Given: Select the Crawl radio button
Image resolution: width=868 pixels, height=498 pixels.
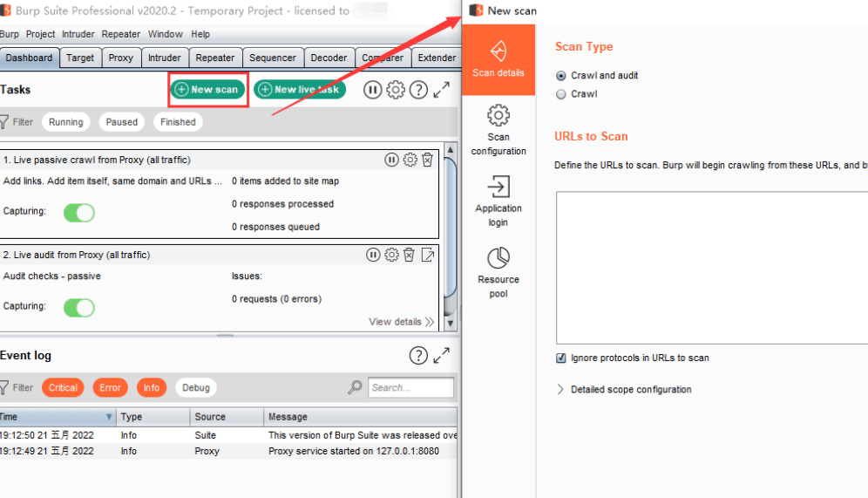Looking at the screenshot, I should [x=560, y=94].
